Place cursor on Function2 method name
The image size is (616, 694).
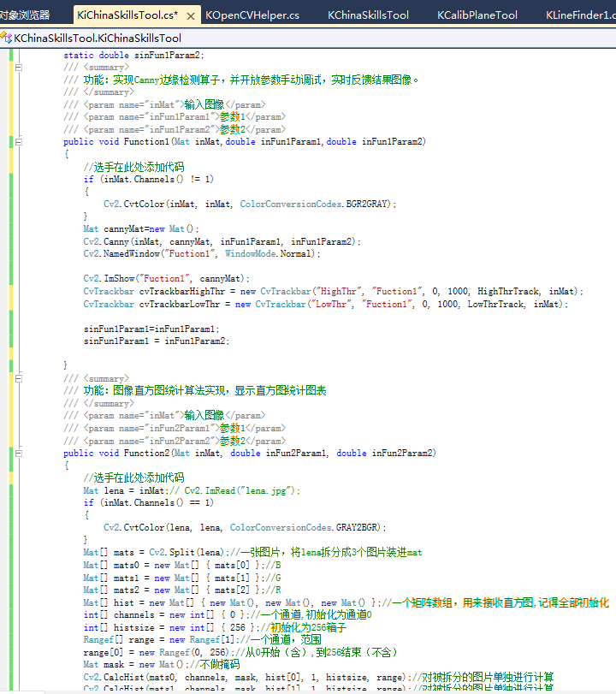[145, 453]
